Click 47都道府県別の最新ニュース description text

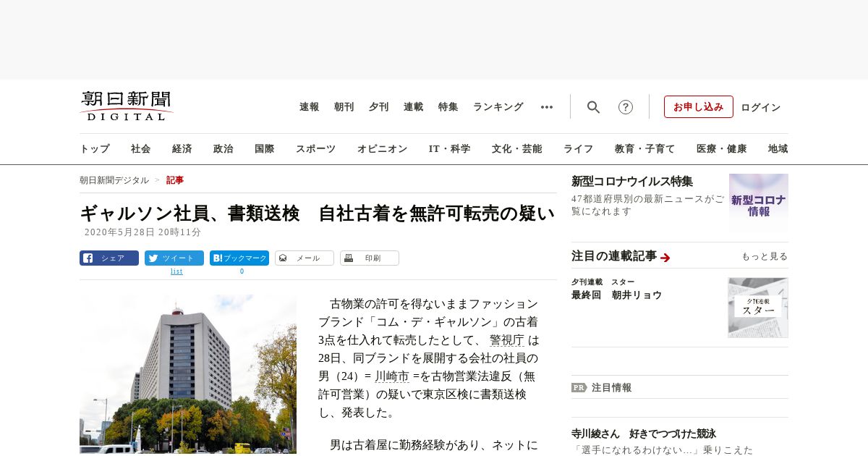tap(647, 205)
